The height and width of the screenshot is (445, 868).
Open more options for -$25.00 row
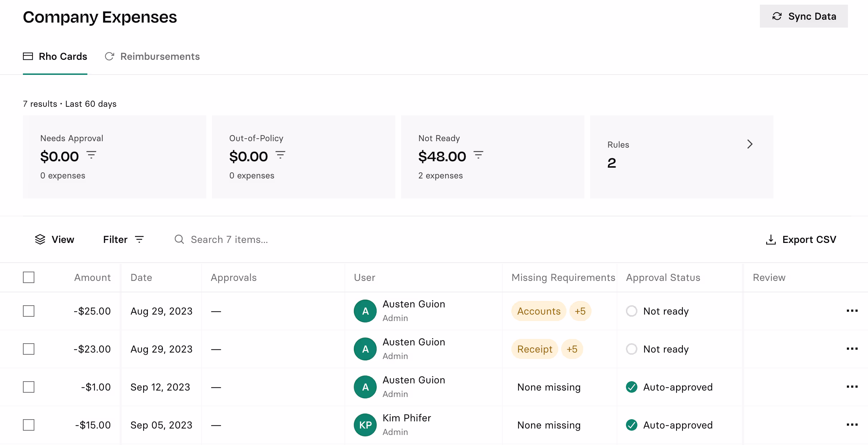coord(852,311)
